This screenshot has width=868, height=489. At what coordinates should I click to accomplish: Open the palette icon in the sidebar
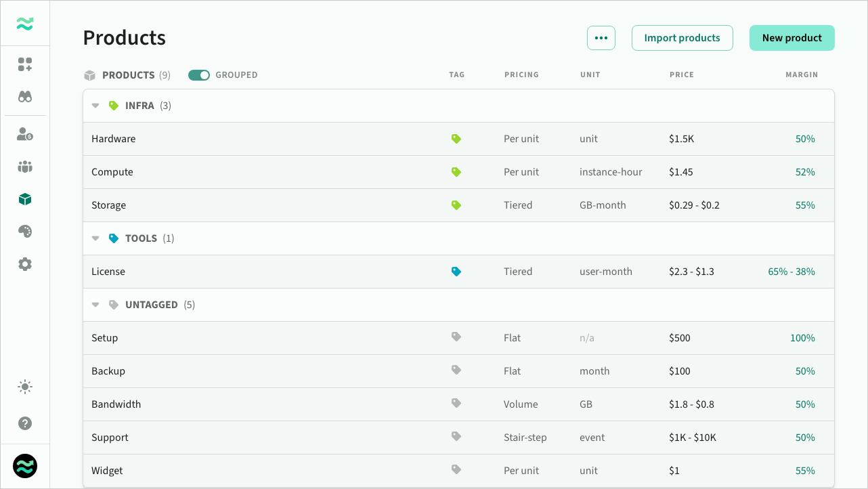click(25, 232)
